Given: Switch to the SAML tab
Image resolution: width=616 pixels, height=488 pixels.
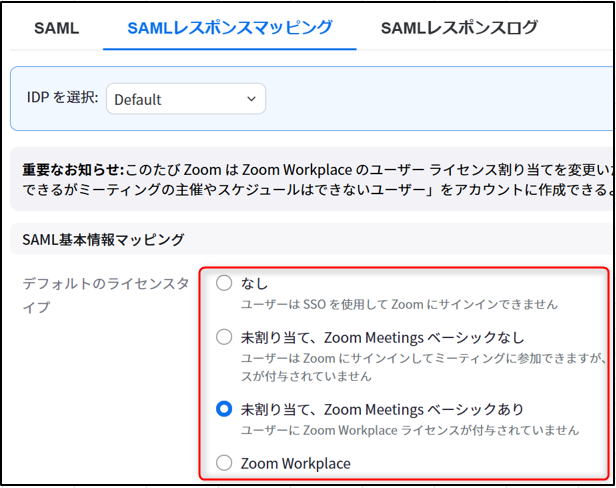Looking at the screenshot, I should 57,28.
